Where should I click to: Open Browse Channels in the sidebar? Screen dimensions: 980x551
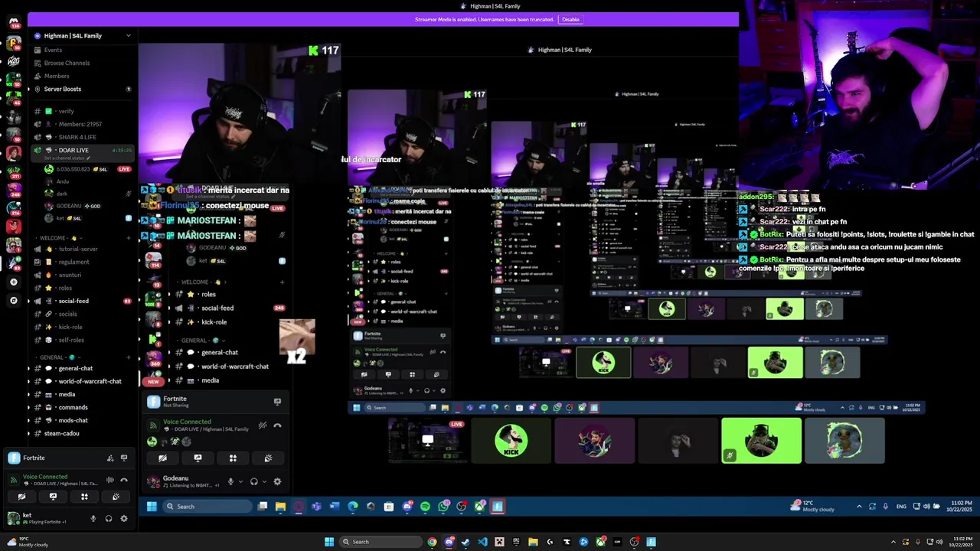(83, 63)
